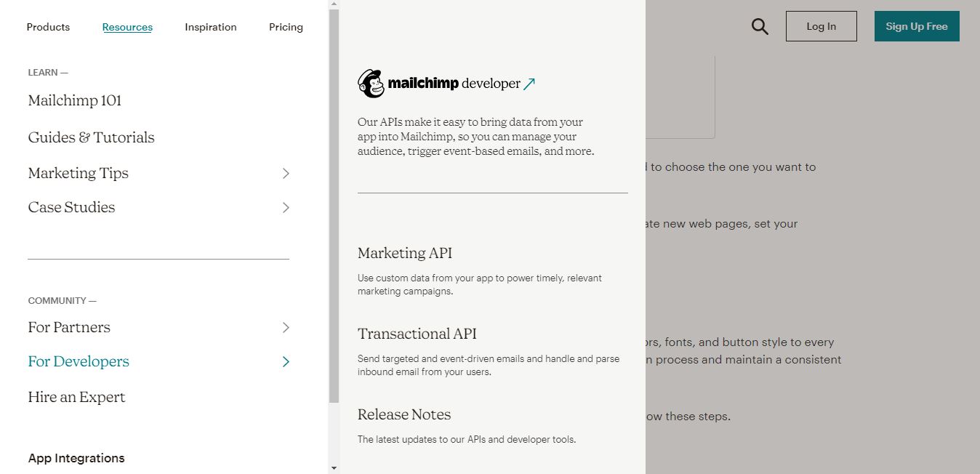The width and height of the screenshot is (980, 474).
Task: Click the 'The latest updates to our APIs' text
Action: coord(467,439)
